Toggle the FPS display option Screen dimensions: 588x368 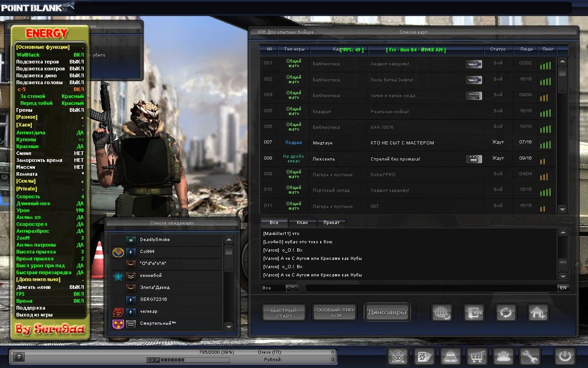50,294
